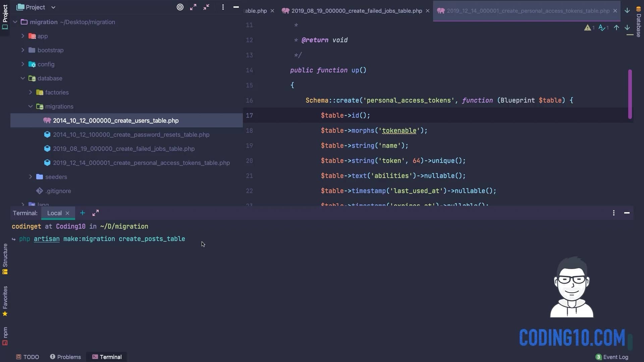Click terminal command create_posts_table text
644x362 pixels.
click(x=152, y=239)
